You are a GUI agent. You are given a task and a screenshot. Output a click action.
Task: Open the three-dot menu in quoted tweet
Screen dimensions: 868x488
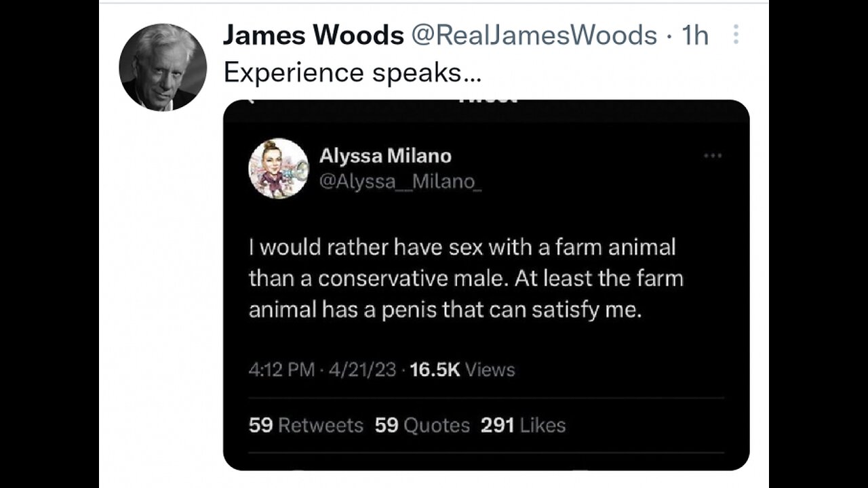[712, 156]
